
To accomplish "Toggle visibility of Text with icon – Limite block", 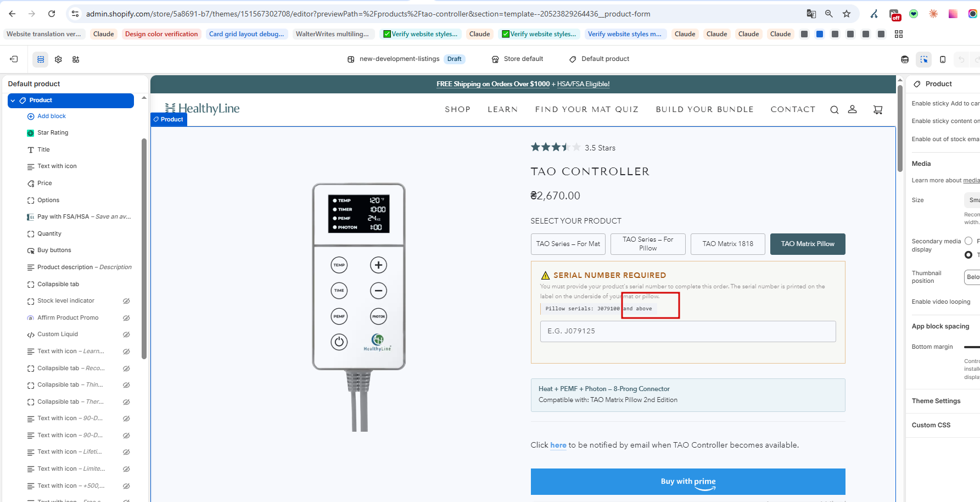I will tap(126, 469).
